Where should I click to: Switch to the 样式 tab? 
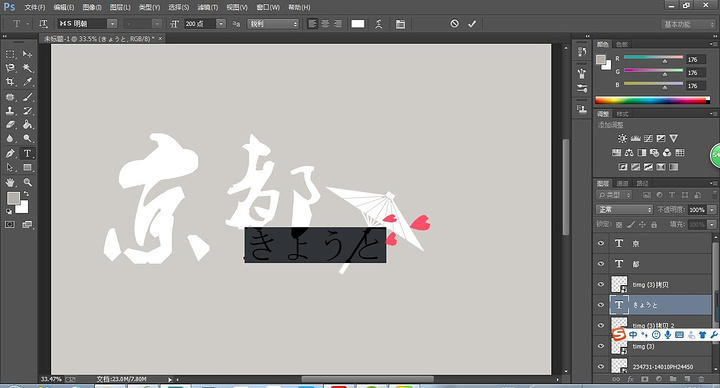coord(623,114)
